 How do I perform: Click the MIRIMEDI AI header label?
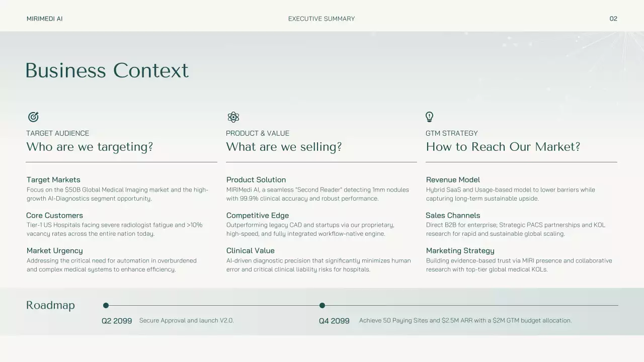[x=45, y=19]
